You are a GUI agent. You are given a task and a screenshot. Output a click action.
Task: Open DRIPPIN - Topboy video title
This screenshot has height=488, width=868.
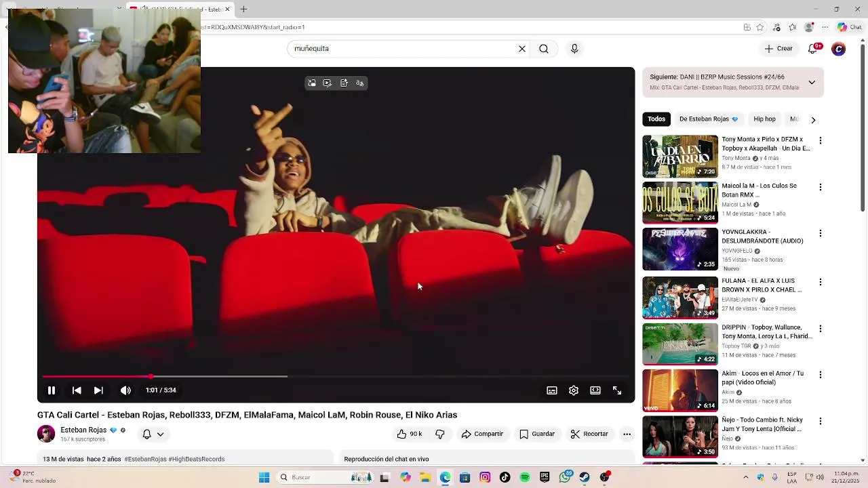[x=767, y=331]
